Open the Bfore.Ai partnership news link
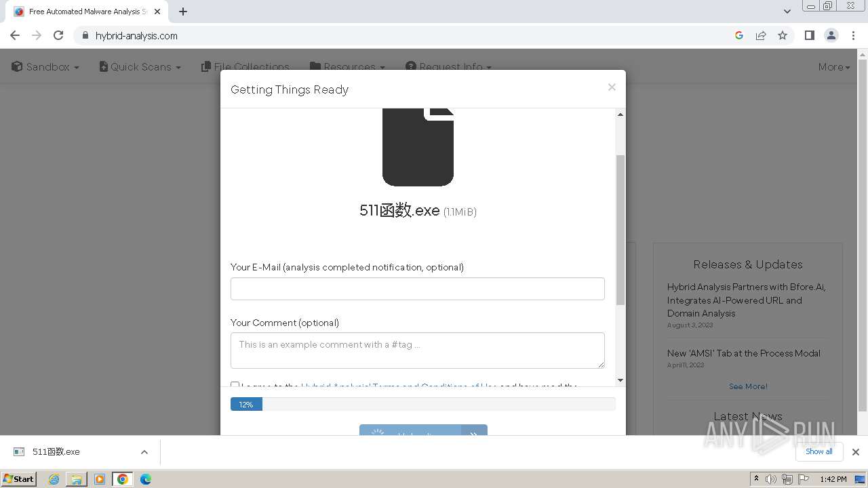This screenshot has height=488, width=868. coord(746,300)
